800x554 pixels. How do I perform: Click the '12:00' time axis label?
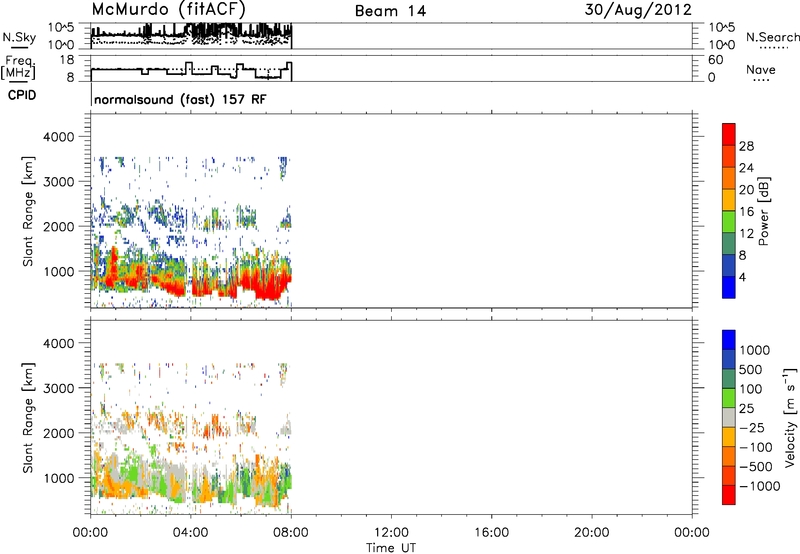pos(391,533)
